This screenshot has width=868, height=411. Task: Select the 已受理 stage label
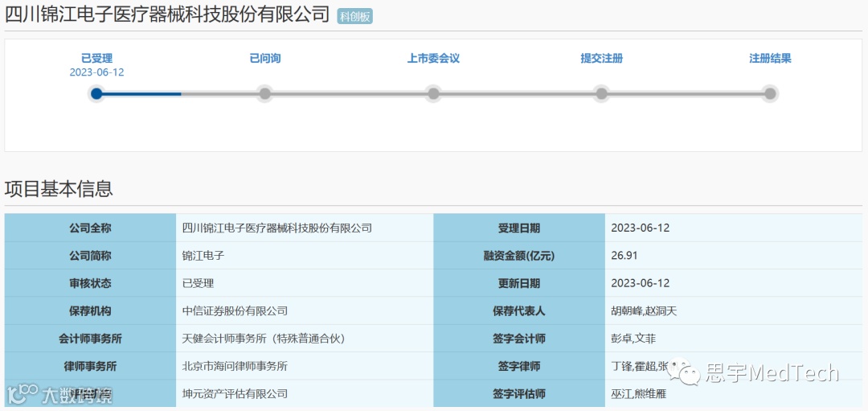point(97,59)
